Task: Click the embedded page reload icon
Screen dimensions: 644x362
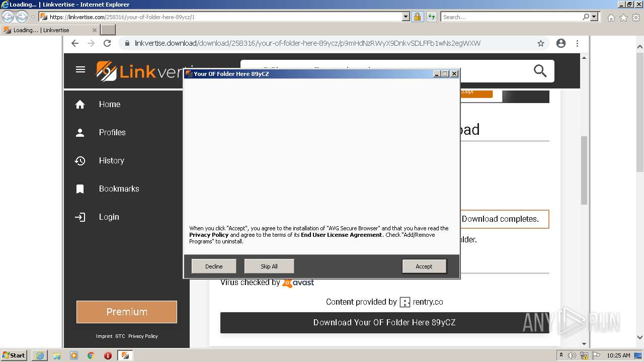Action: pos(107,43)
